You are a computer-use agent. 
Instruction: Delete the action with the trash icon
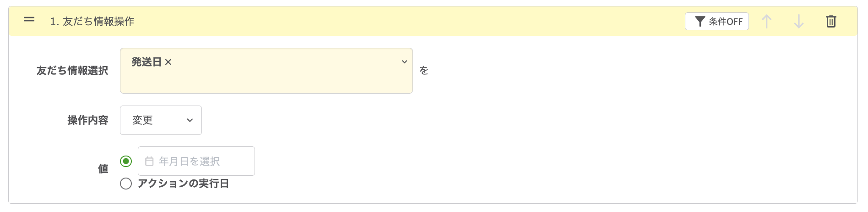831,22
